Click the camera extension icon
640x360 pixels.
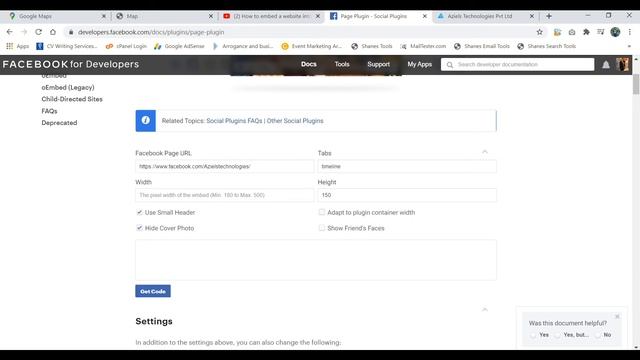click(x=572, y=32)
